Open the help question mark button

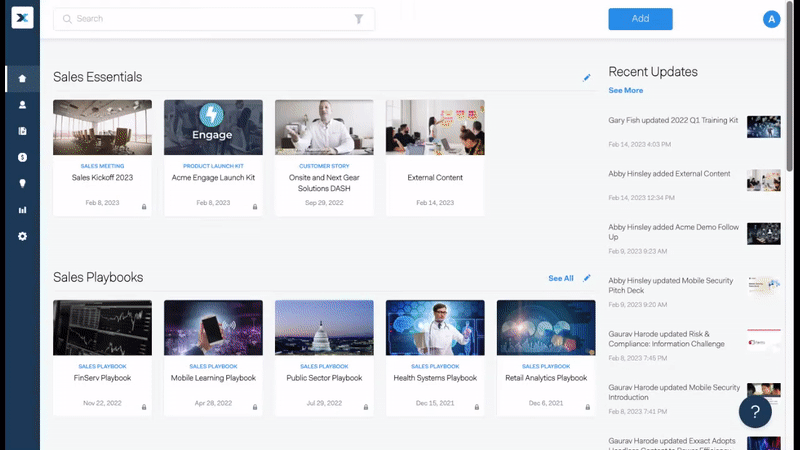[x=755, y=411]
